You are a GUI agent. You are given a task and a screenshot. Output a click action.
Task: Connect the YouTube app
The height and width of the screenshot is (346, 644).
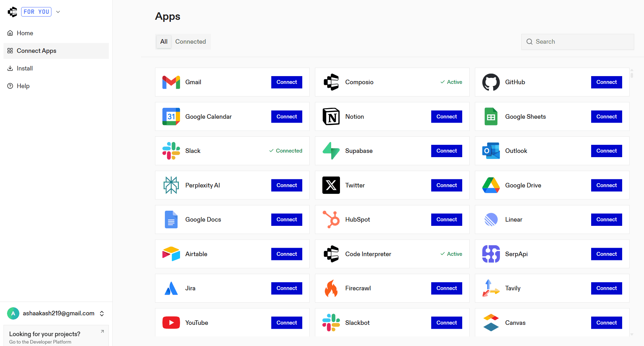[287, 323]
